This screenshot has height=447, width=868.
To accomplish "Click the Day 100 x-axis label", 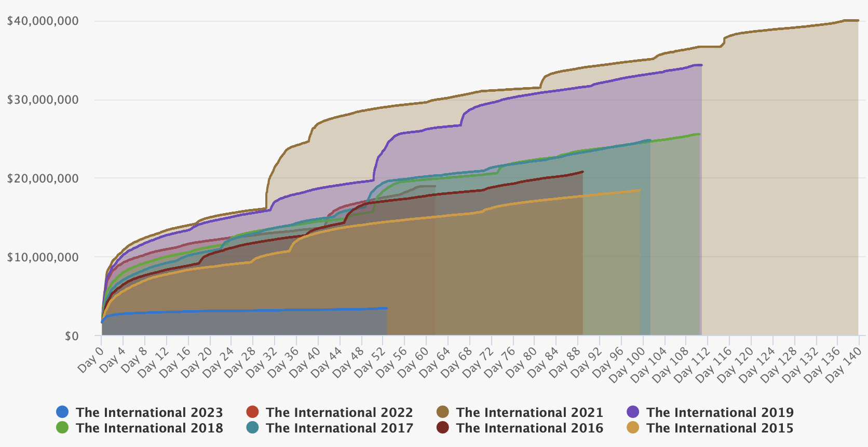I will 628,364.
